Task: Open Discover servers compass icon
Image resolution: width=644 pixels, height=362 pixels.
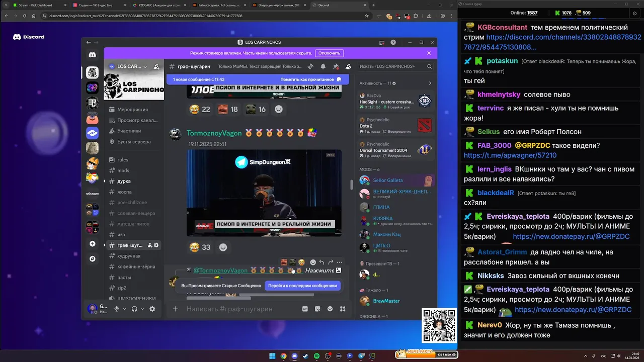Action: 92,259
